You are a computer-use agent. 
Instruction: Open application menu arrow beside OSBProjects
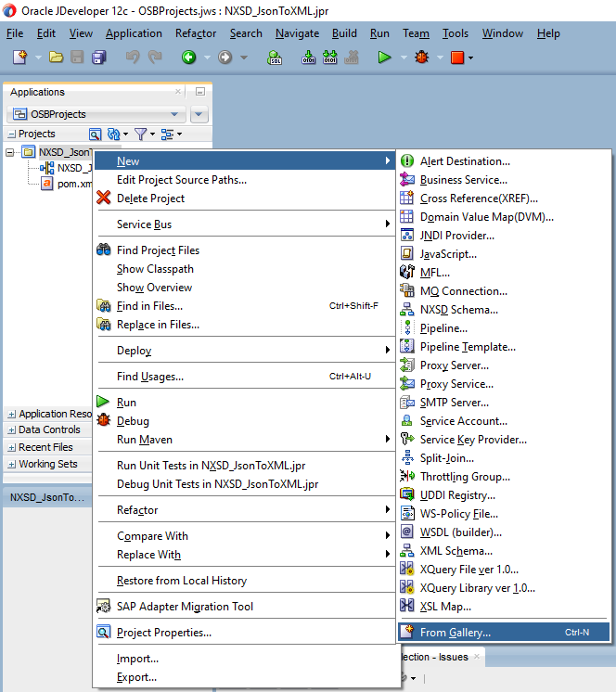(x=199, y=114)
